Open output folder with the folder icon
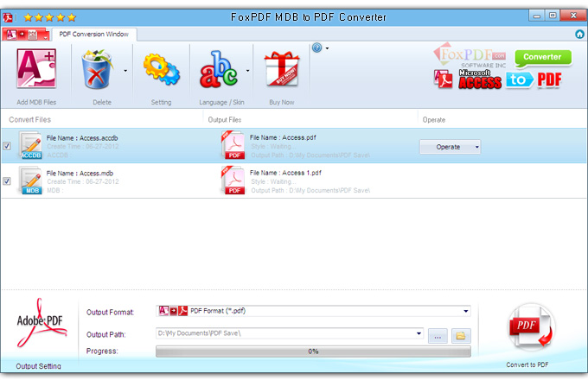Screen dimensions: 588x380 (461, 336)
